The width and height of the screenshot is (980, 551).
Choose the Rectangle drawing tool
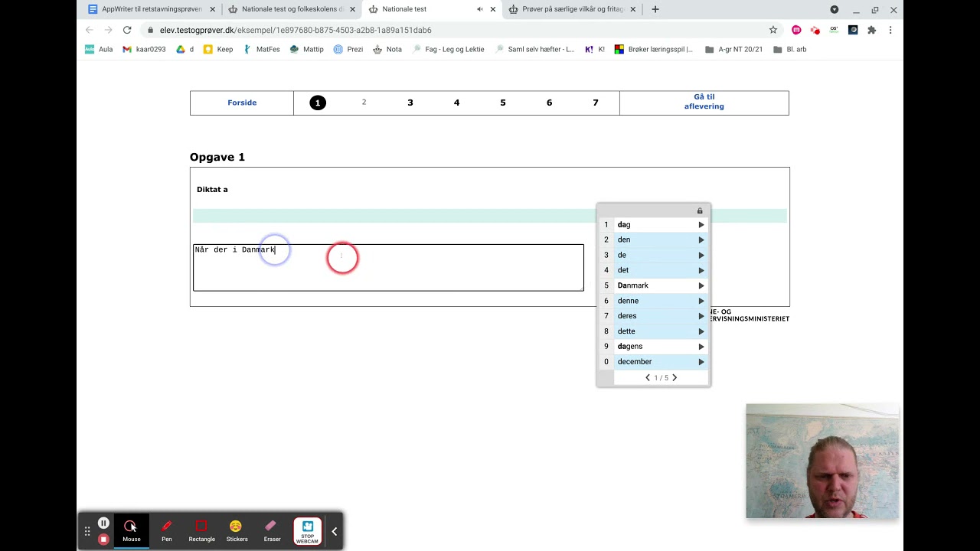click(x=201, y=530)
